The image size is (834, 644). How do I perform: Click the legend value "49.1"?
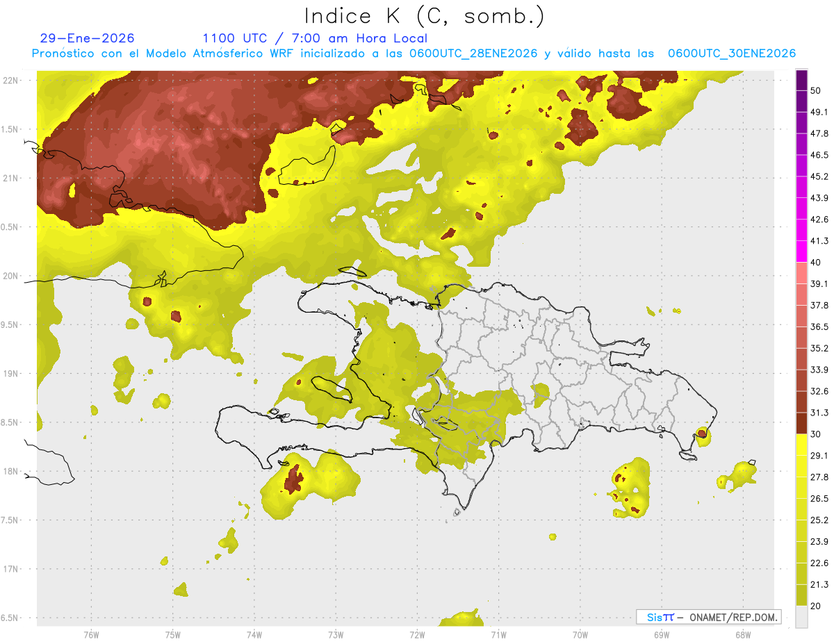pyautogui.click(x=819, y=112)
